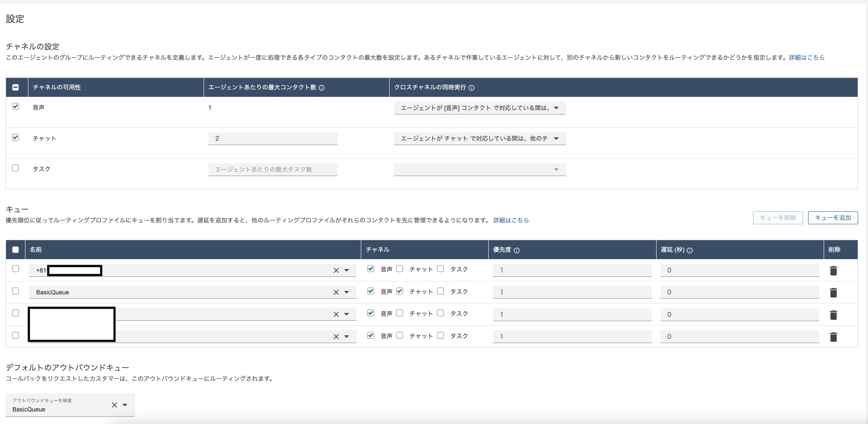Image resolution: width=868 pixels, height=424 pixels.
Task: Edit delay seconds field of the +81 queue
Action: 740,270
